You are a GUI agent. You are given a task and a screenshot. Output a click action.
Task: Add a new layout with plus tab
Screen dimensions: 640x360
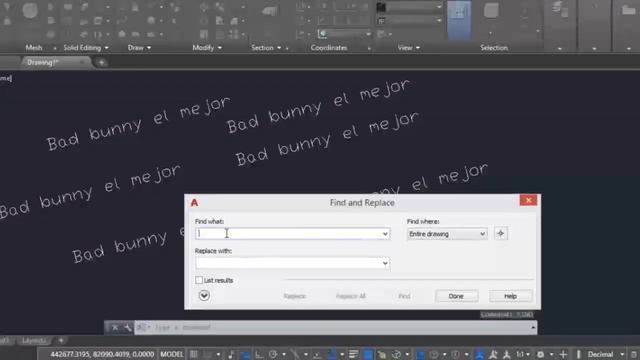[61, 340]
